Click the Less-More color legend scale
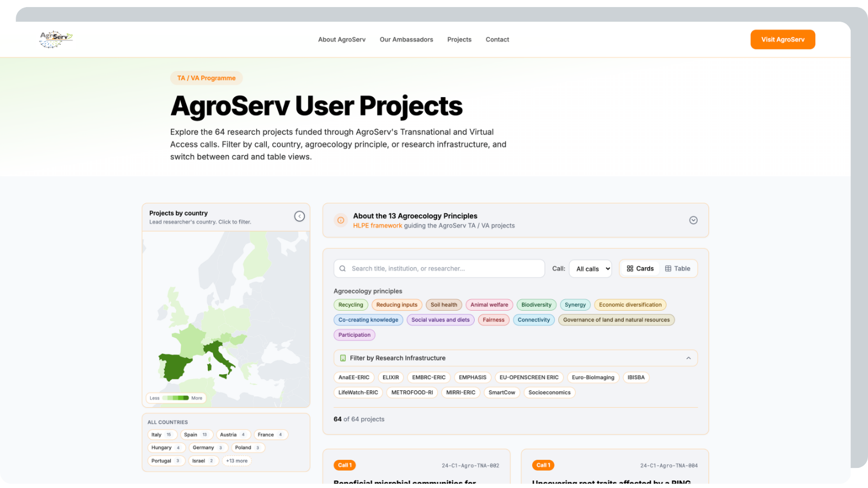868x488 pixels. click(x=175, y=397)
